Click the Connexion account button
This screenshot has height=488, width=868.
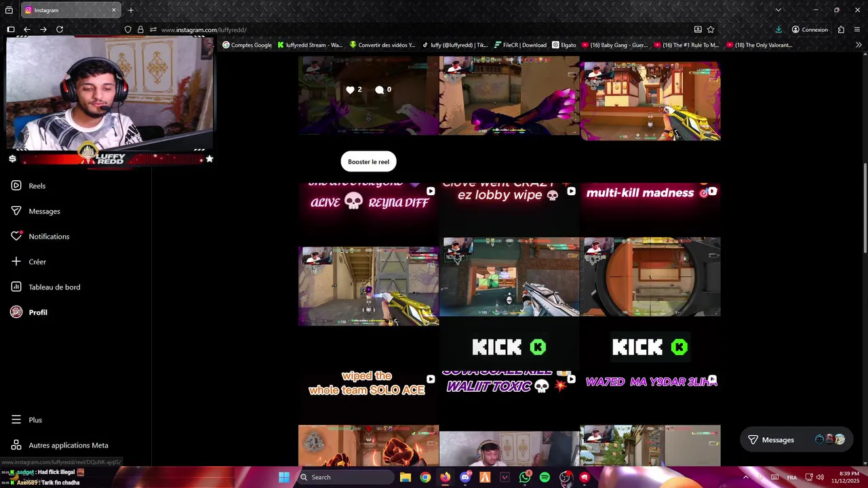coord(810,29)
